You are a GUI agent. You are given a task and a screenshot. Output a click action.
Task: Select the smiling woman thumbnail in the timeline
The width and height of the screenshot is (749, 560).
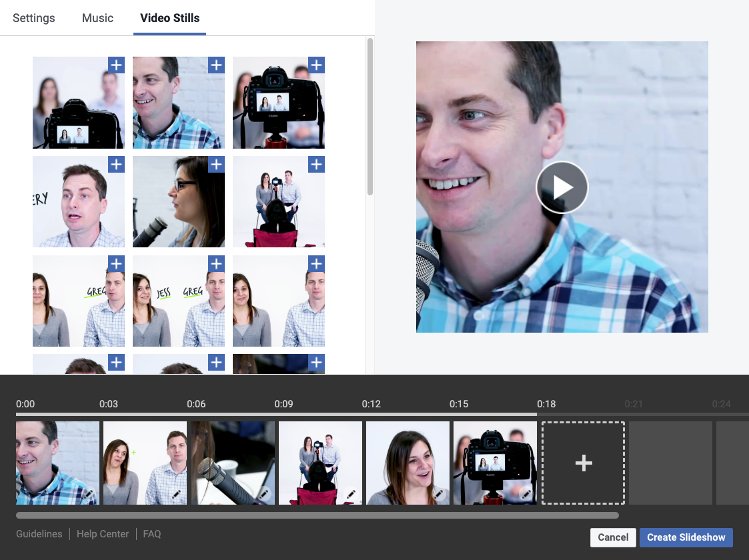click(408, 463)
